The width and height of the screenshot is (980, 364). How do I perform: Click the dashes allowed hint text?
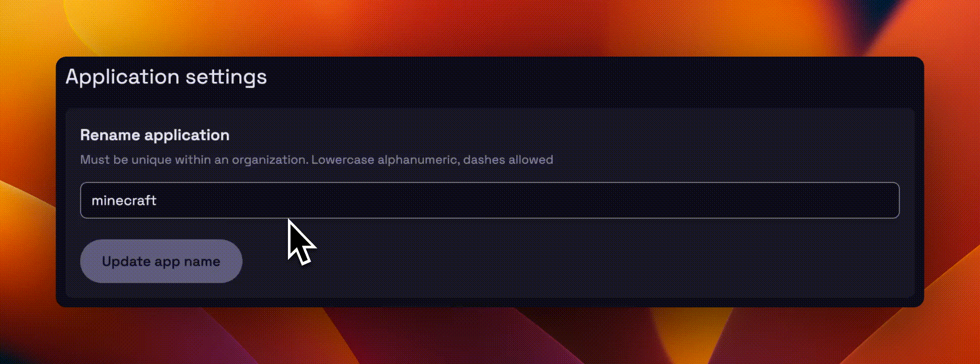point(508,160)
